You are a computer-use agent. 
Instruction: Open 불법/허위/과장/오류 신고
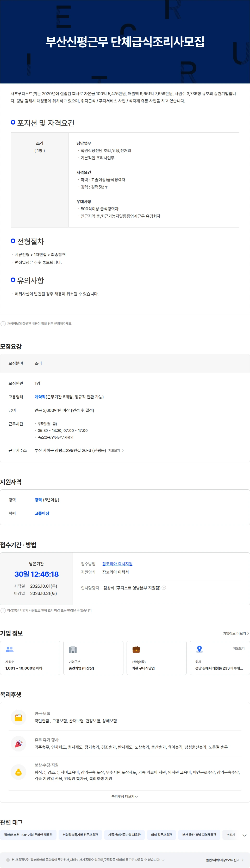tap(225, 860)
